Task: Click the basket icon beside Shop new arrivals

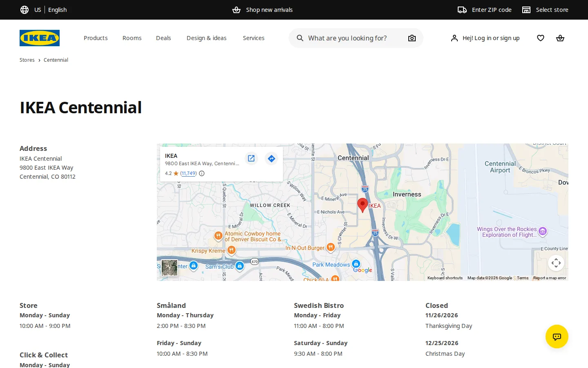Action: click(x=236, y=10)
